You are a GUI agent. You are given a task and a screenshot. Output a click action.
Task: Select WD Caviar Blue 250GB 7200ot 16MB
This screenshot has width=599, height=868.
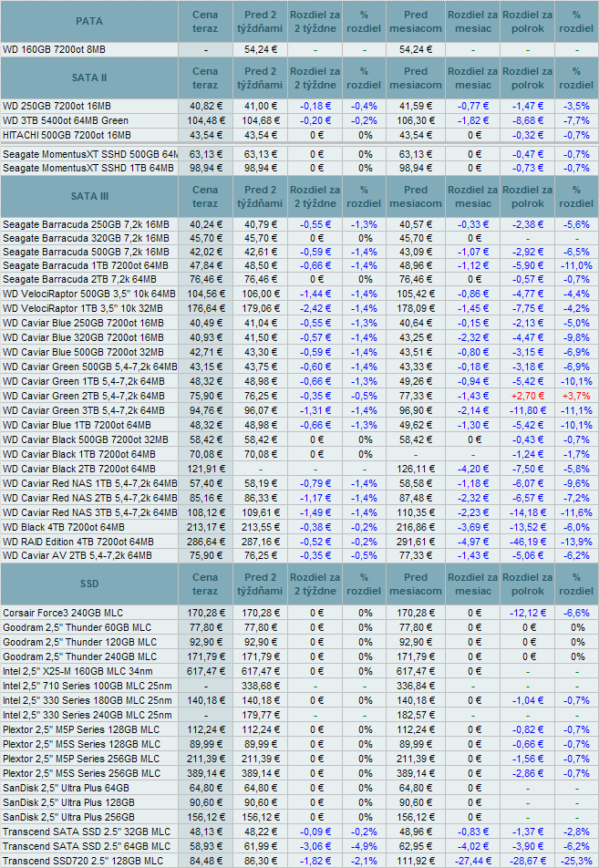pos(83,324)
